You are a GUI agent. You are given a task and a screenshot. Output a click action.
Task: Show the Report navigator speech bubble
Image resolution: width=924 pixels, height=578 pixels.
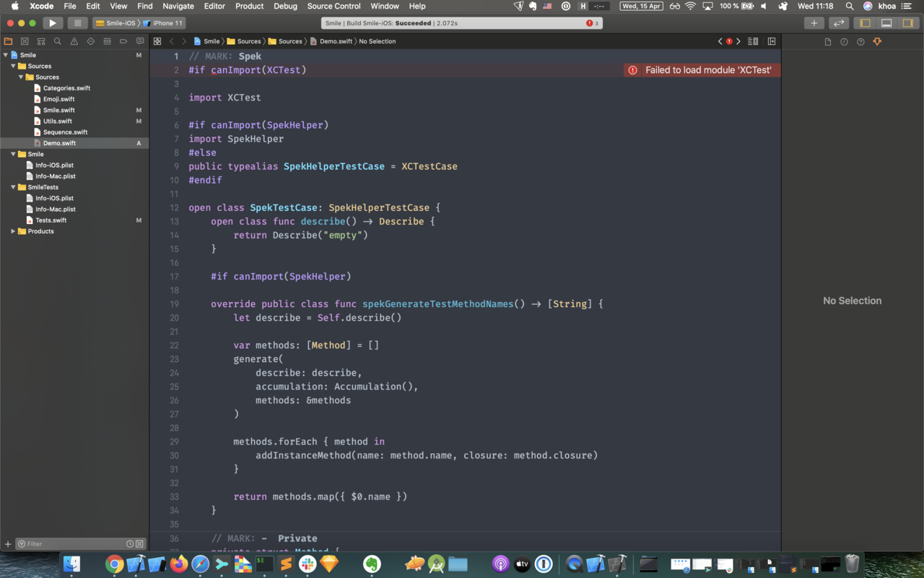pos(139,41)
